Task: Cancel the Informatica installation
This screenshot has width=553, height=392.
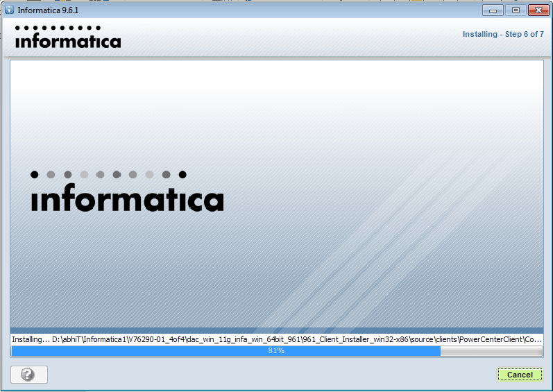Action: coord(520,375)
